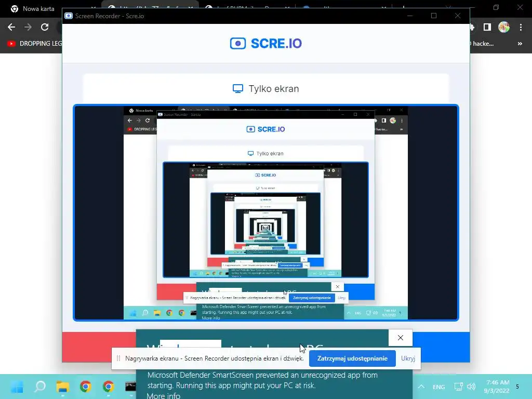Open DROPPING LEG bookmark

click(34, 44)
